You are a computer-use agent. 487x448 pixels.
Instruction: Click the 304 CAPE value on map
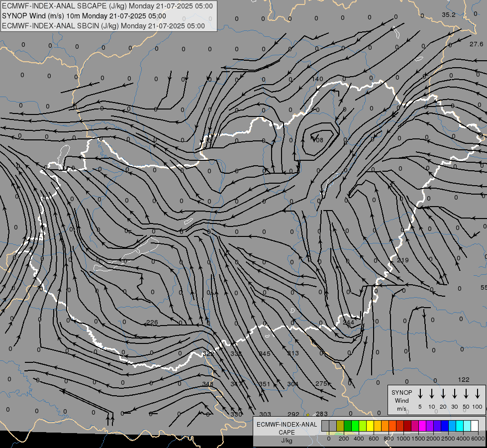click(292, 384)
